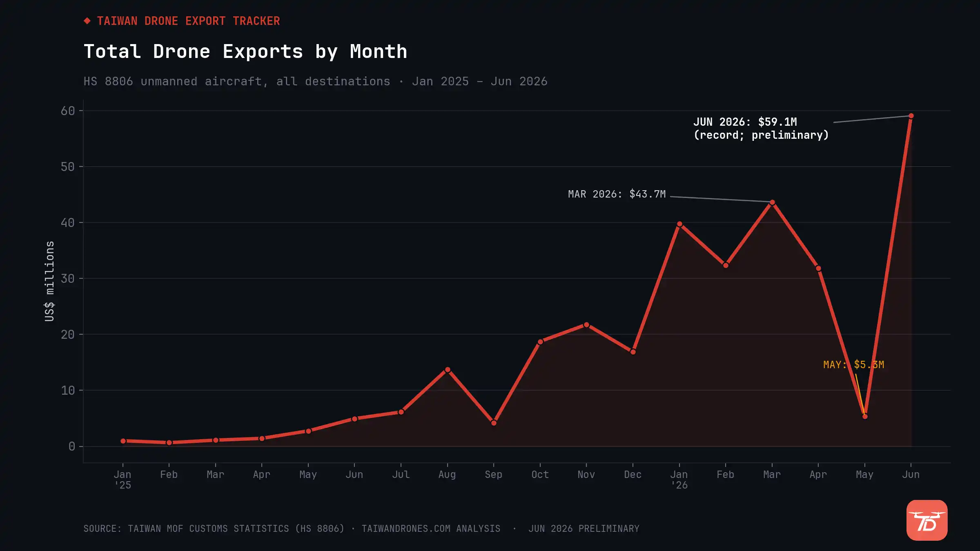This screenshot has height=551, width=980.
Task: Click the April 2026 data point
Action: (818, 268)
